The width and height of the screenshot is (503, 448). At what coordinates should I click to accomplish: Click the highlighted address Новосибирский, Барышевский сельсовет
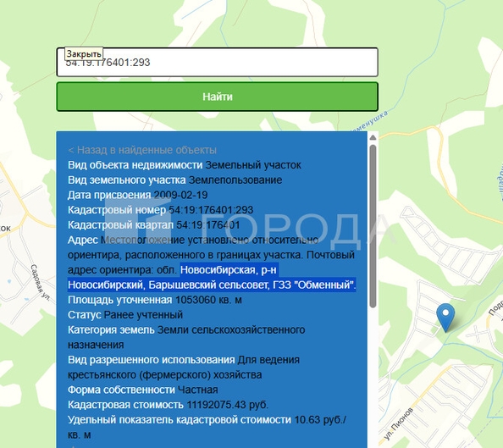(x=169, y=285)
